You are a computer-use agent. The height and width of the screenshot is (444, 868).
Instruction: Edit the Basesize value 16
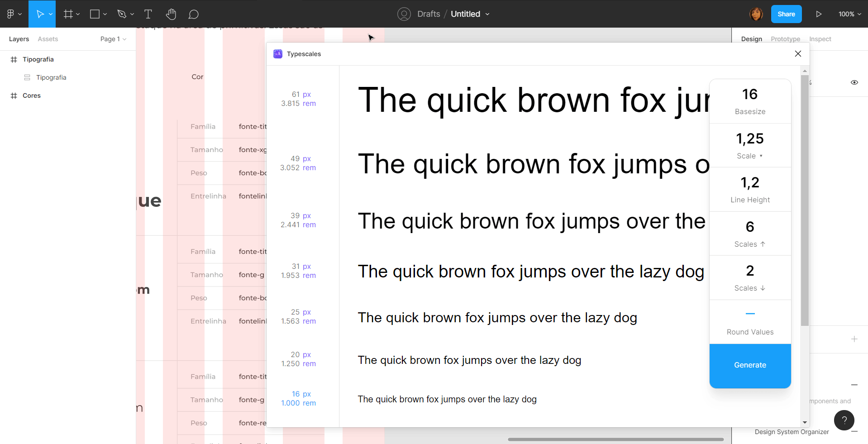click(x=750, y=94)
